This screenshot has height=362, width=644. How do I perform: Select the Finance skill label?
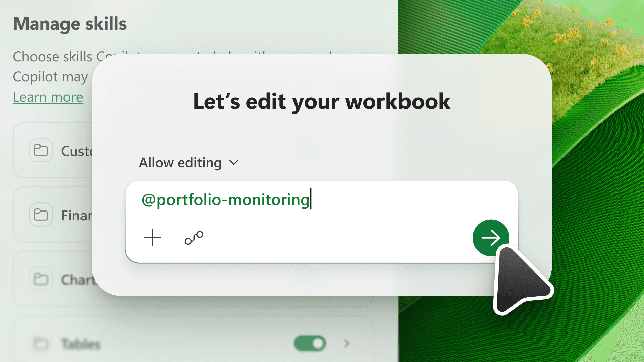76,216
